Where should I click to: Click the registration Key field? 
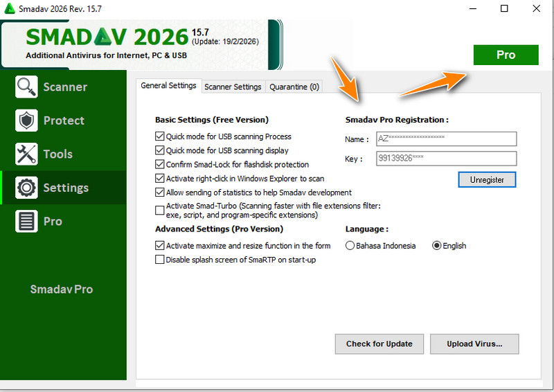tap(446, 159)
